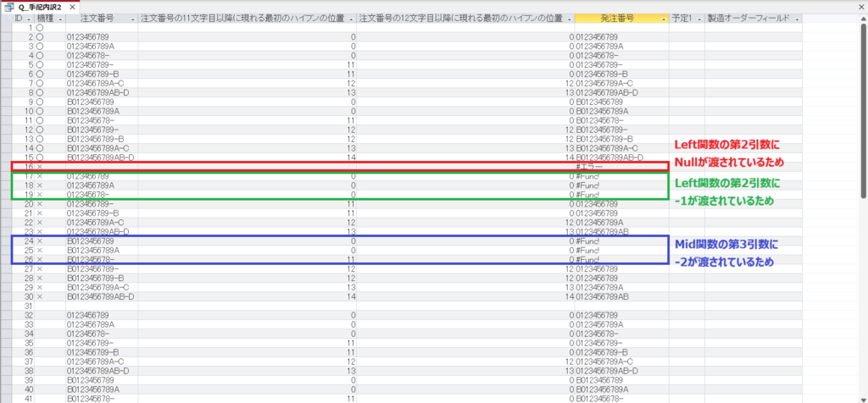Expand the 注文番号 column filter dropdown
Image resolution: width=868 pixels, height=403 pixels.
132,18
